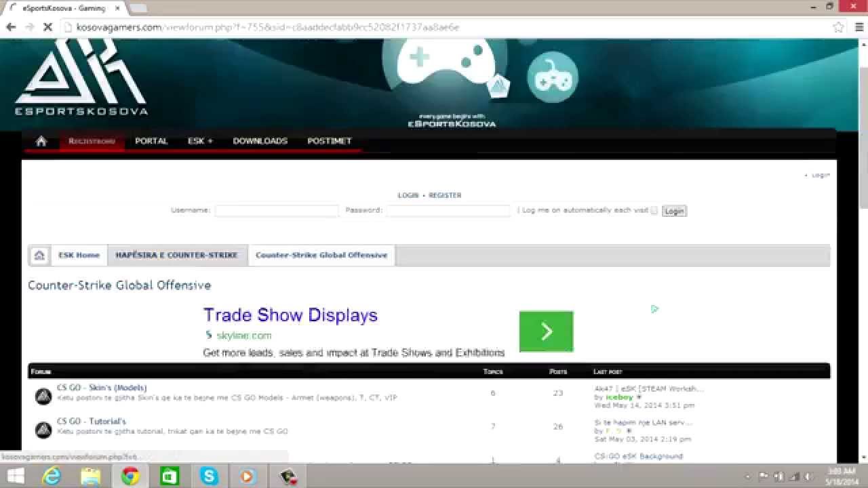The height and width of the screenshot is (488, 868).
Task: Select the HAPËSIRA E COUNTER-STRIKE breadcrumb tab
Action: (x=176, y=256)
